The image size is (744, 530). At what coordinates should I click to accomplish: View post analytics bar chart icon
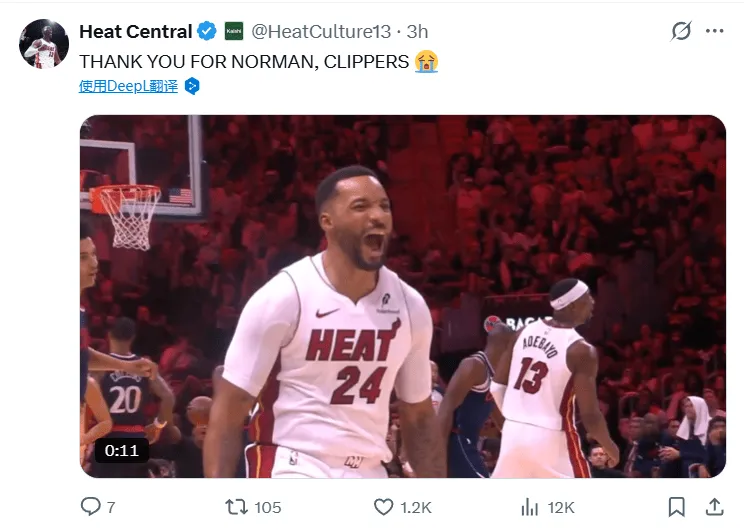531,506
